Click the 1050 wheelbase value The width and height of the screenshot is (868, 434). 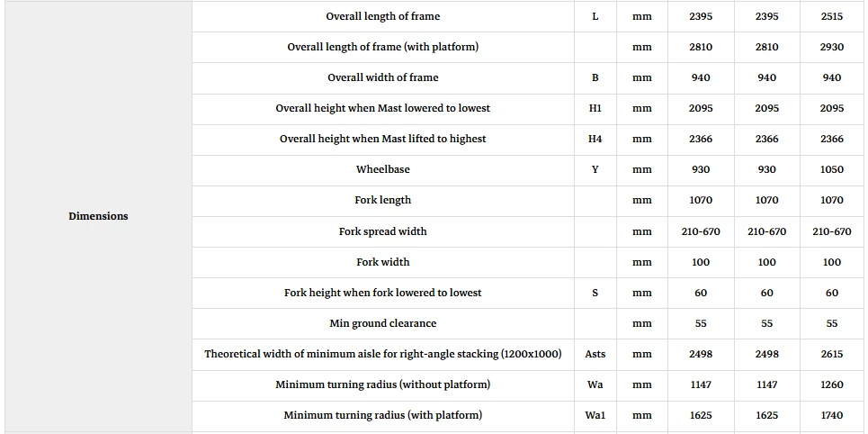tap(832, 169)
